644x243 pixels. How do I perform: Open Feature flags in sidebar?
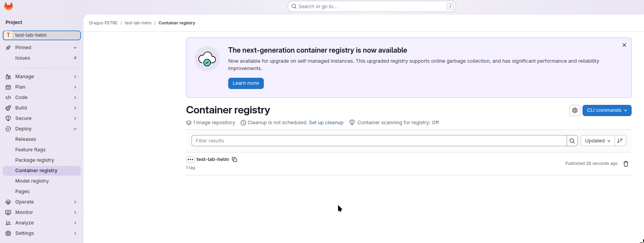click(x=42, y=150)
